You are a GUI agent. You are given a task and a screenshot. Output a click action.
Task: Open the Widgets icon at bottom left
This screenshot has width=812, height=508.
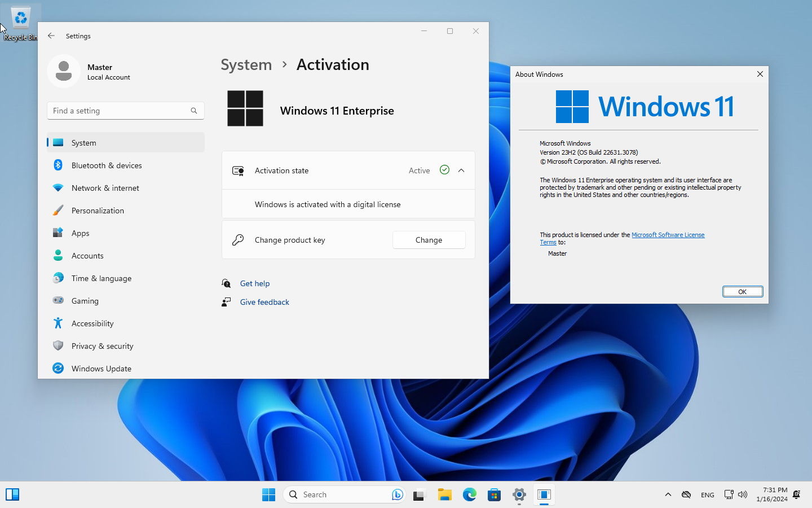pyautogui.click(x=12, y=494)
